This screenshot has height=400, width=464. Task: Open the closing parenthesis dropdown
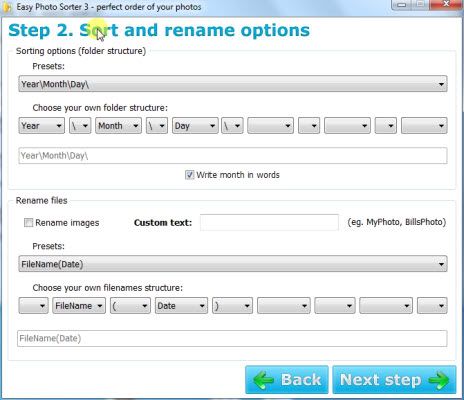(x=232, y=306)
